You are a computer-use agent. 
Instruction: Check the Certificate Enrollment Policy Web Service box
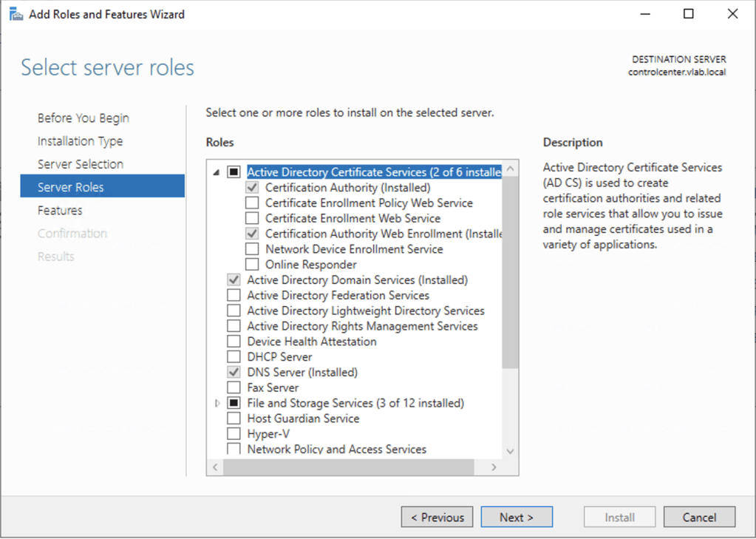tap(252, 203)
